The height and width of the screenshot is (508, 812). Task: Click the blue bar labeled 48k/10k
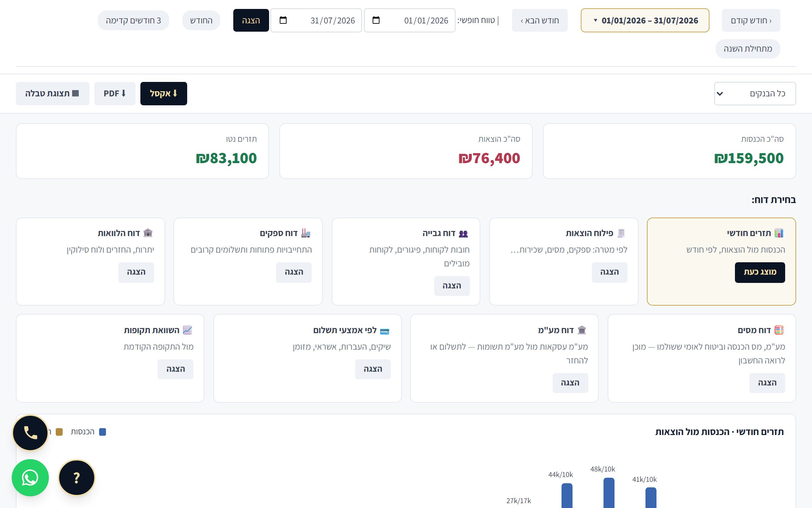click(609, 493)
